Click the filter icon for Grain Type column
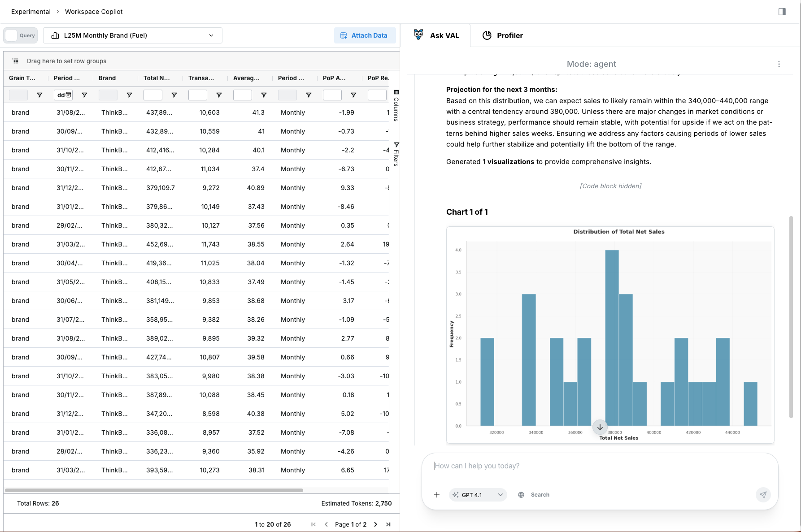 point(39,95)
